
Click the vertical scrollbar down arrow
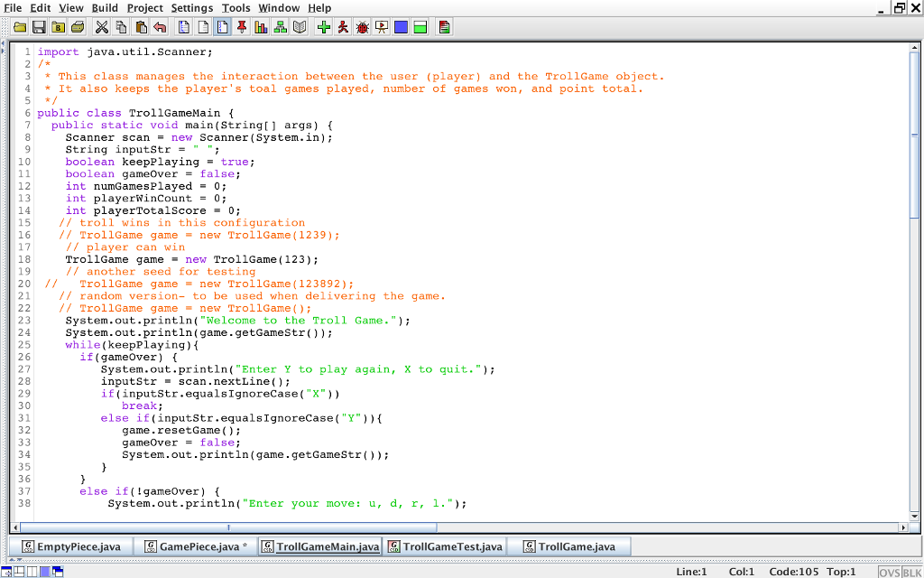click(914, 515)
